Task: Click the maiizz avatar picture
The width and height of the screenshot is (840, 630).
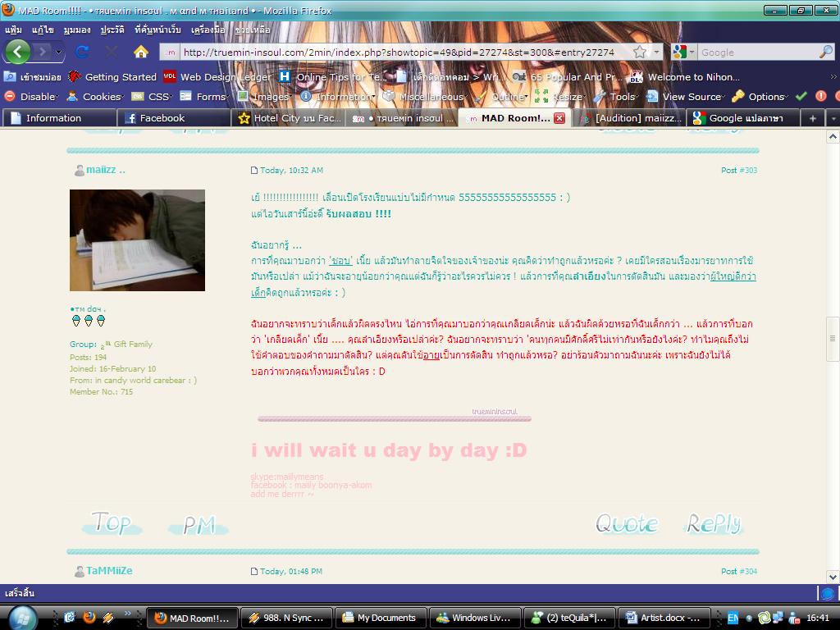Action: 137,240
